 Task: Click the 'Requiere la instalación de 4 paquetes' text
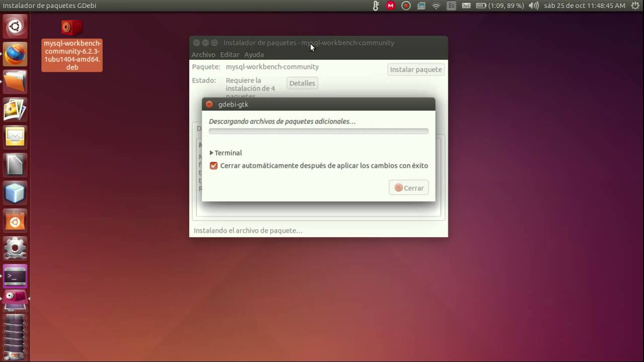tap(251, 88)
